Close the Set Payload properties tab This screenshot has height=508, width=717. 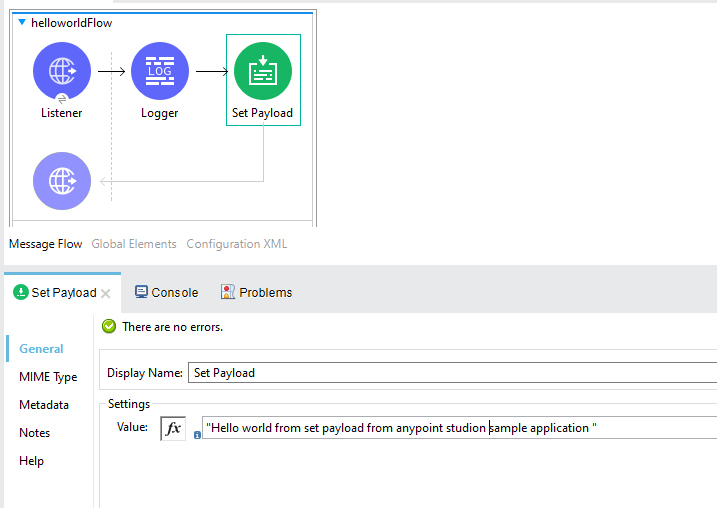106,294
